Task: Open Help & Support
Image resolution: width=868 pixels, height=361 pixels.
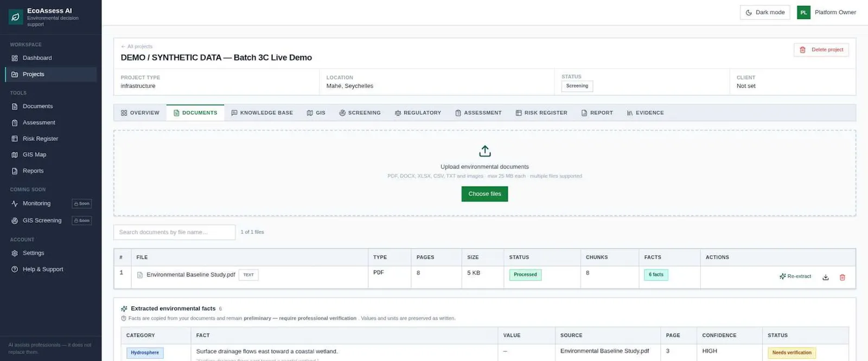Action: point(50,269)
